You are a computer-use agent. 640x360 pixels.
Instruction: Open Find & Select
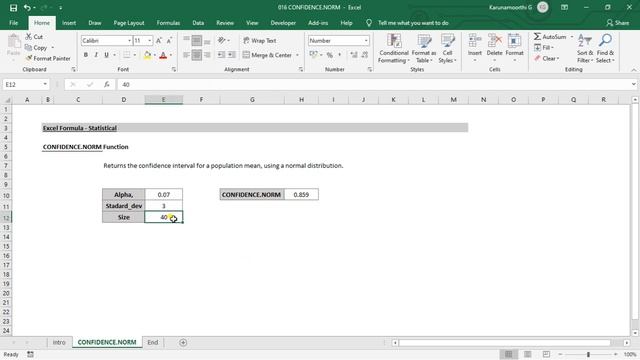(605, 49)
